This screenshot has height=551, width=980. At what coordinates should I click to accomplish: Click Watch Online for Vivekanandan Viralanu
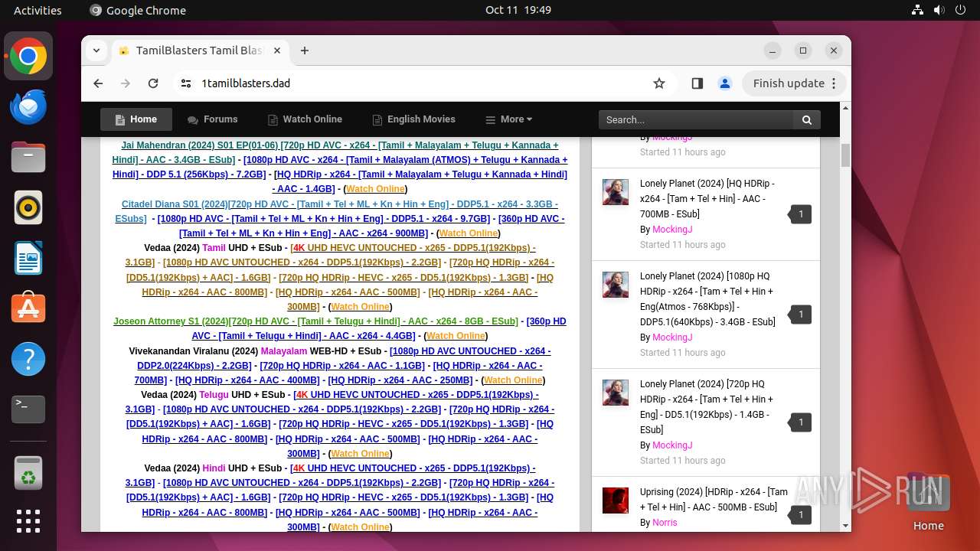513,380
